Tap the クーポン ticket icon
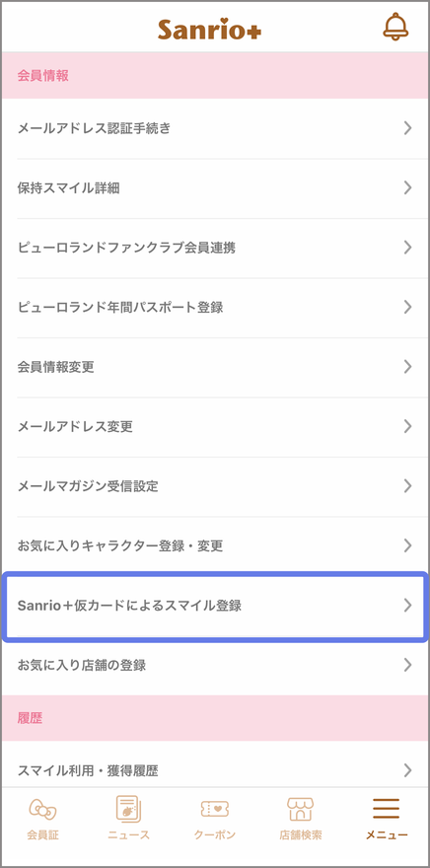Image resolution: width=430 pixels, height=868 pixels. (215, 810)
